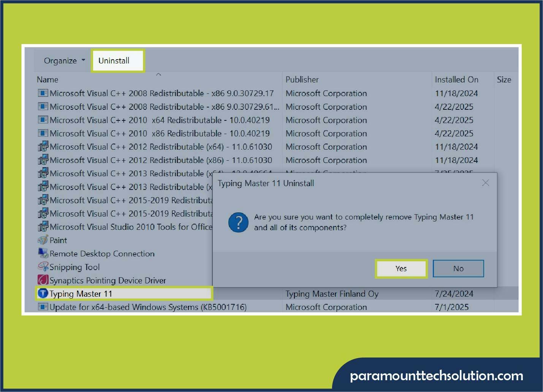Click 'Microsoft Corporation' in the KB5001716 update row
Screen dimensions: 543x392
326,307
